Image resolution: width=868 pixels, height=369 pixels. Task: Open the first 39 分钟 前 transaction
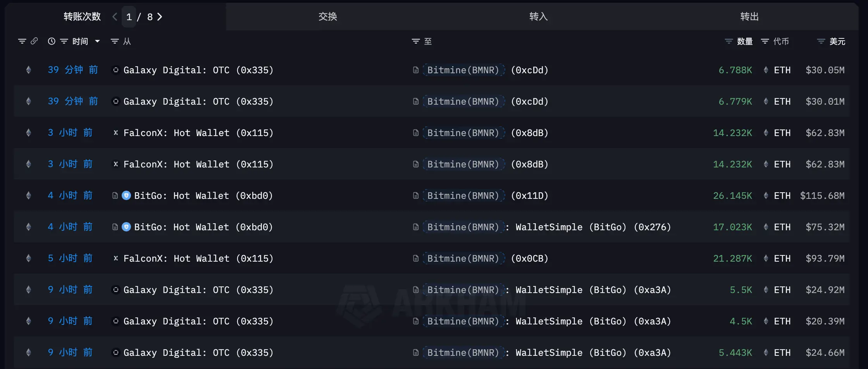pyautogui.click(x=73, y=70)
